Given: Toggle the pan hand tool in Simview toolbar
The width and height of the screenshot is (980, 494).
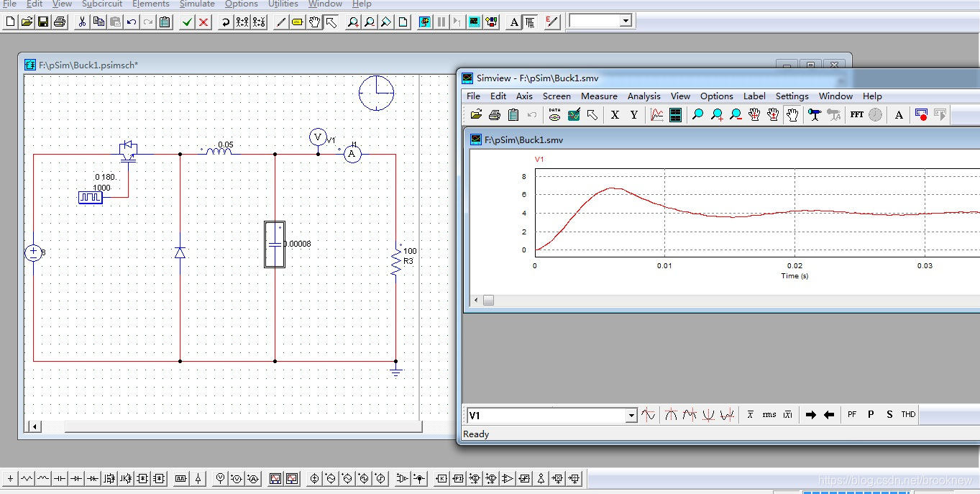Looking at the screenshot, I should tap(792, 114).
